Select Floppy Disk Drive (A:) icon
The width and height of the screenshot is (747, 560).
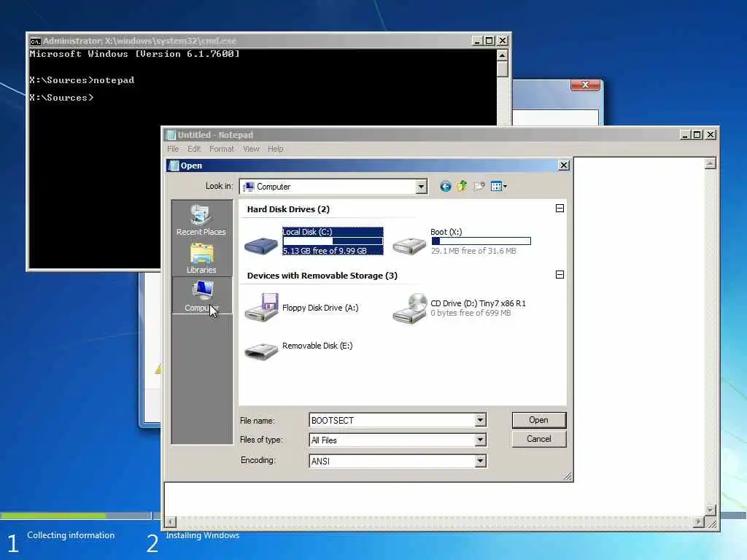pos(262,308)
